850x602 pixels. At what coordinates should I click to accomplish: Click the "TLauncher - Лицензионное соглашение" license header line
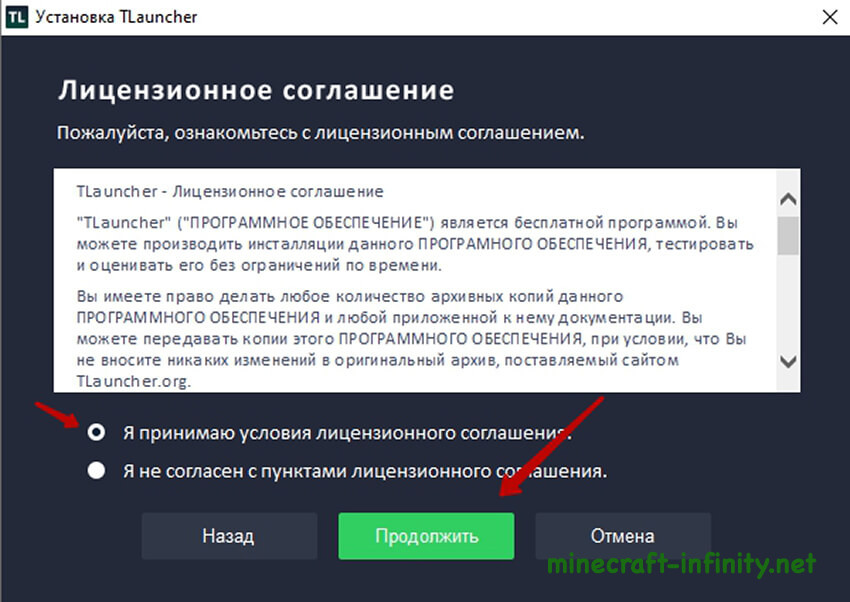pyautogui.click(x=230, y=191)
